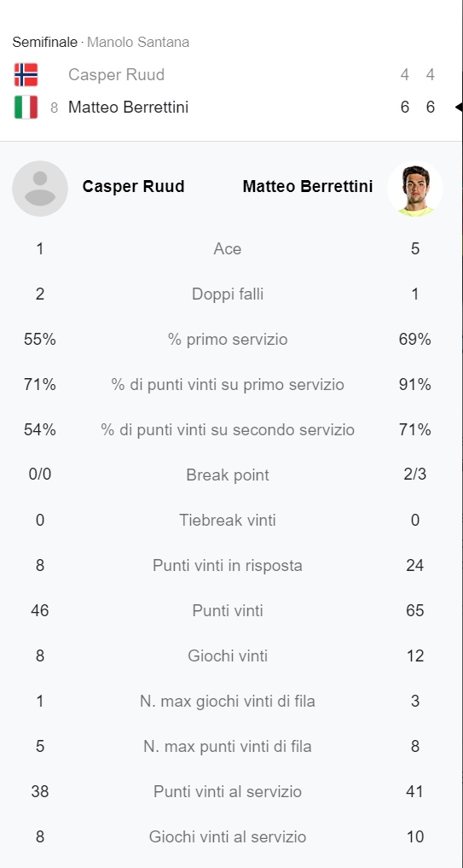The height and width of the screenshot is (868, 463).
Task: Click the Giochi vinti label
Action: [x=228, y=656]
